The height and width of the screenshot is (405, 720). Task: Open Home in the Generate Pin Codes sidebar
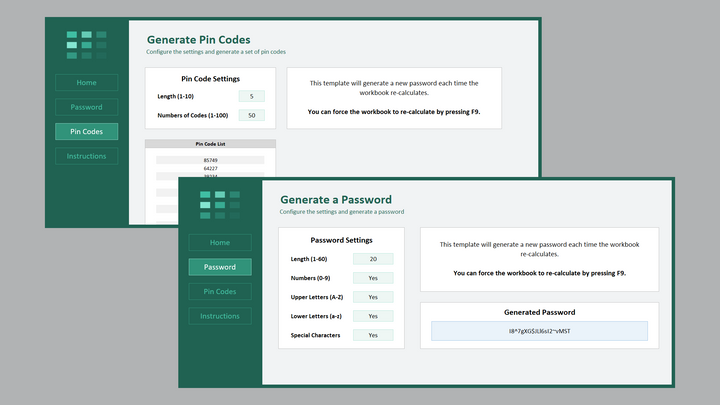(86, 82)
